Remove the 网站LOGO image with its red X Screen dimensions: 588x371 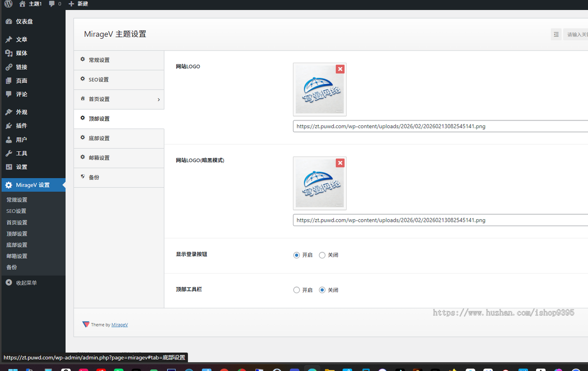pyautogui.click(x=340, y=70)
